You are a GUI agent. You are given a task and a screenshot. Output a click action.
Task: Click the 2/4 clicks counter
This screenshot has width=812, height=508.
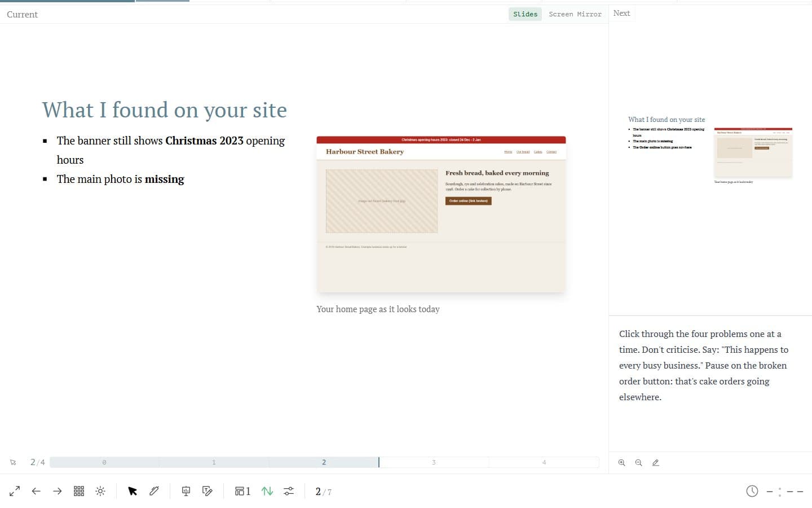click(37, 462)
